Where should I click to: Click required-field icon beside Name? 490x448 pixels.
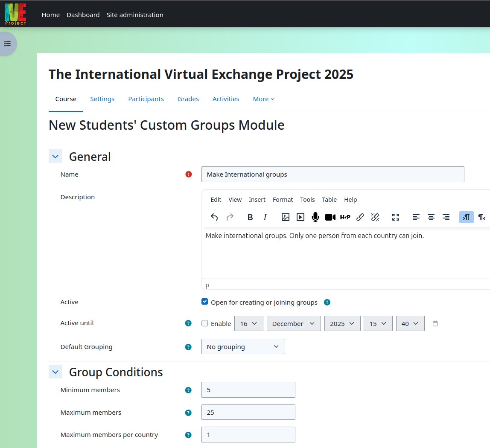(x=188, y=175)
